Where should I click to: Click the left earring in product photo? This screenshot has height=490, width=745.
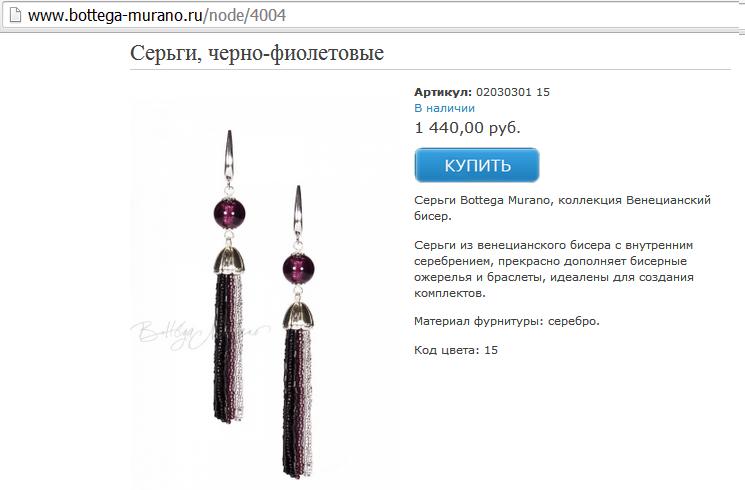[x=229, y=276]
